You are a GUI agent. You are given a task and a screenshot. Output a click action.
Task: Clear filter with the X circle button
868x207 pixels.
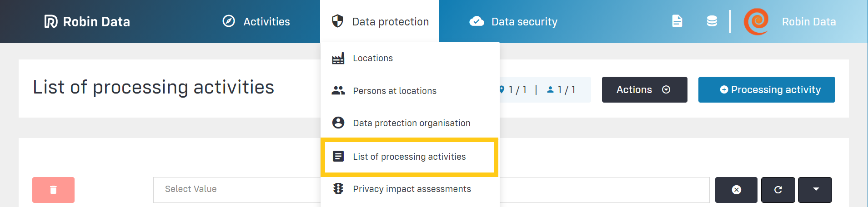736,190
